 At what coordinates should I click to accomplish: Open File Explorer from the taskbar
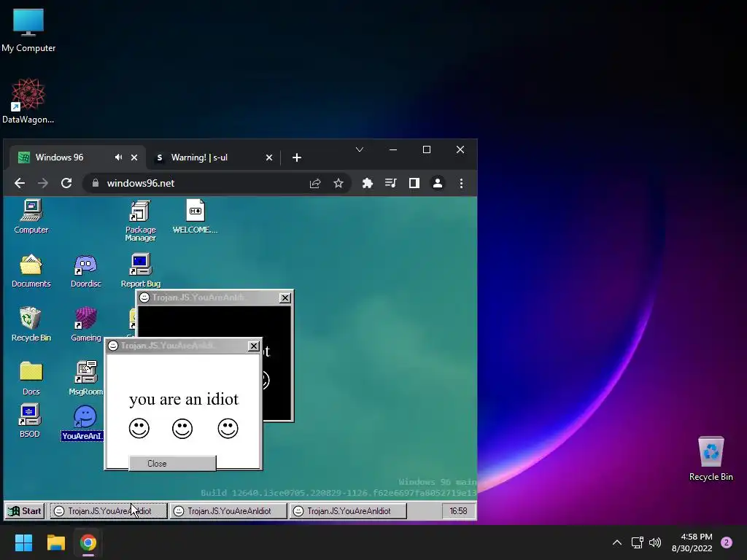point(55,542)
